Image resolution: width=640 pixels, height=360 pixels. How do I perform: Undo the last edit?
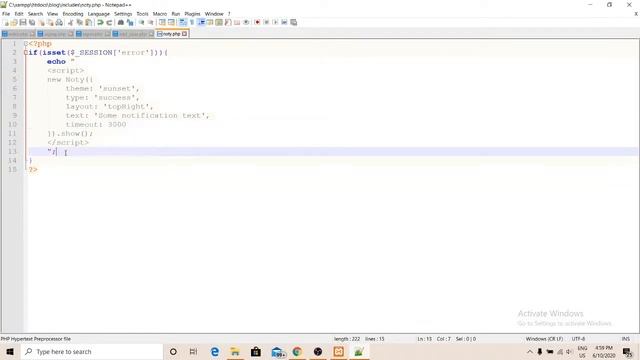[x=100, y=22]
